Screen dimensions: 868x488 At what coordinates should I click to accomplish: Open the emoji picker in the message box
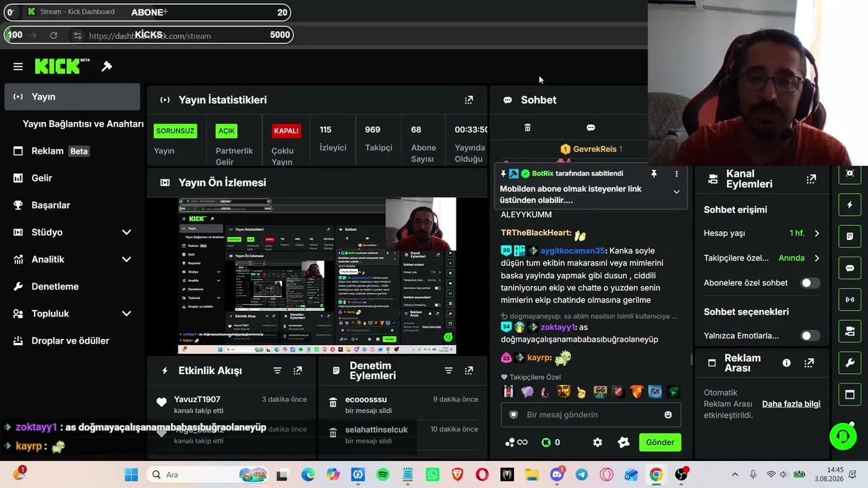coord(668,415)
